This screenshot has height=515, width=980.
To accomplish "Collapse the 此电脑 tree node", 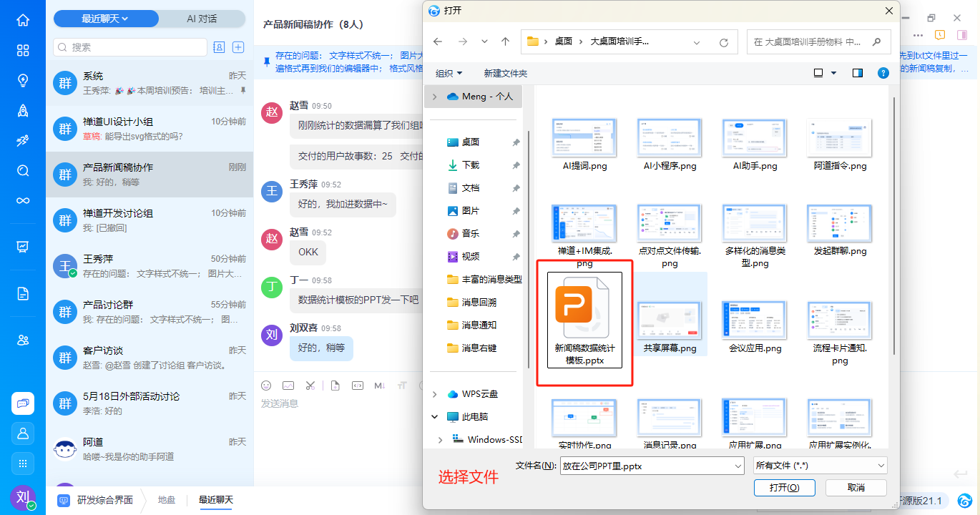I will click(x=435, y=417).
